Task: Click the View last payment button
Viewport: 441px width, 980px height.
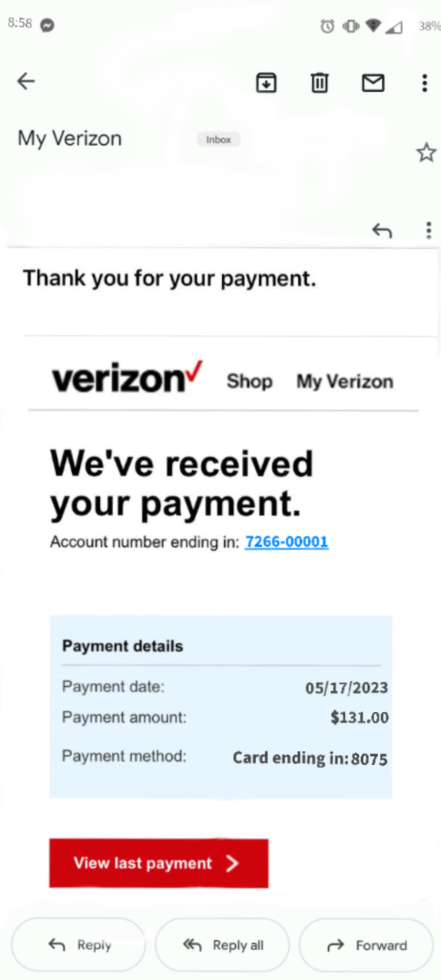Action: (159, 863)
